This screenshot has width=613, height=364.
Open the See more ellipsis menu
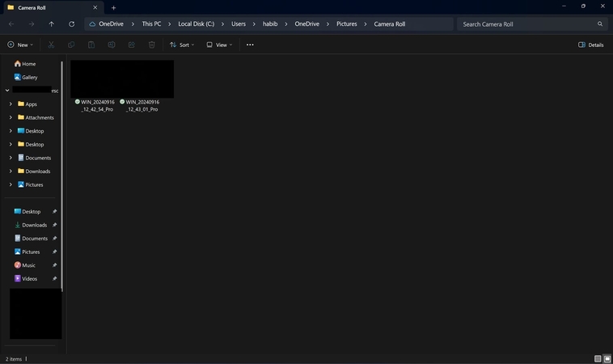250,45
